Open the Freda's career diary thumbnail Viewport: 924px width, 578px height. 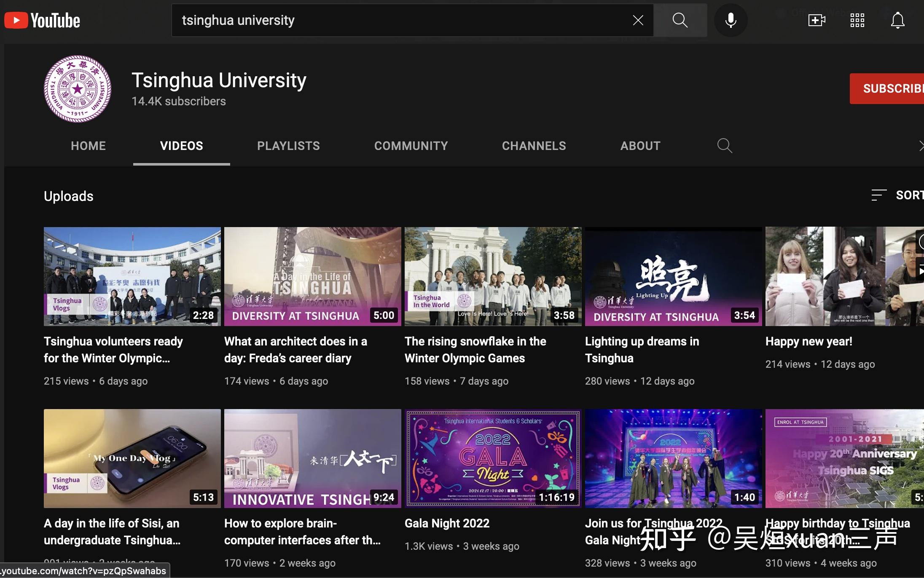pos(312,276)
